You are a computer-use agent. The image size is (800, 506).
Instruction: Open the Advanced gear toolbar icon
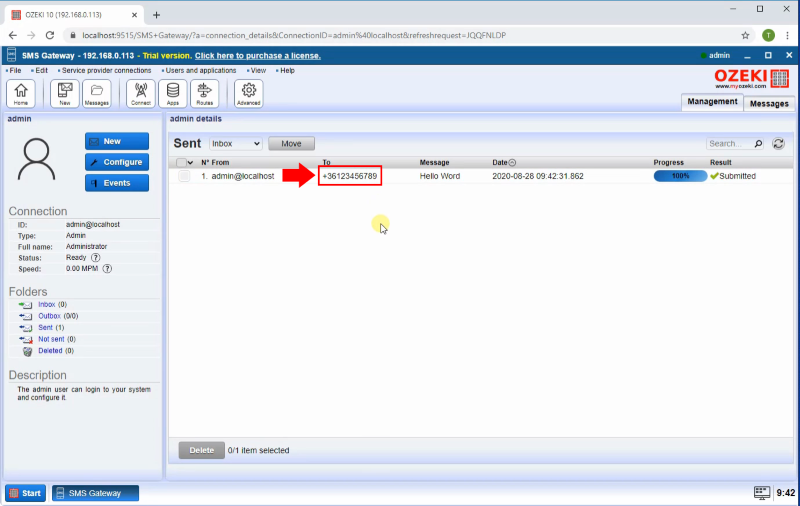(248, 93)
